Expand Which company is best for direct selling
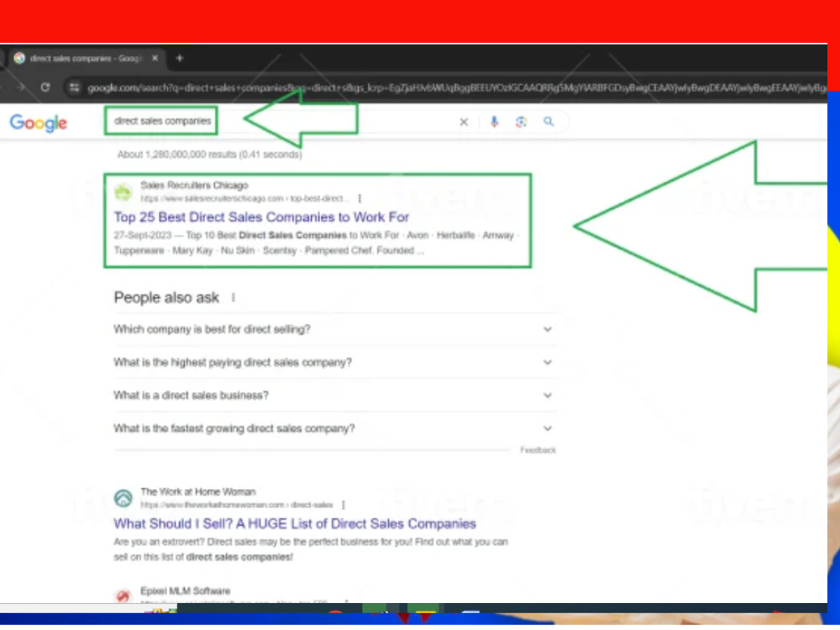This screenshot has height=630, width=840. 333,329
